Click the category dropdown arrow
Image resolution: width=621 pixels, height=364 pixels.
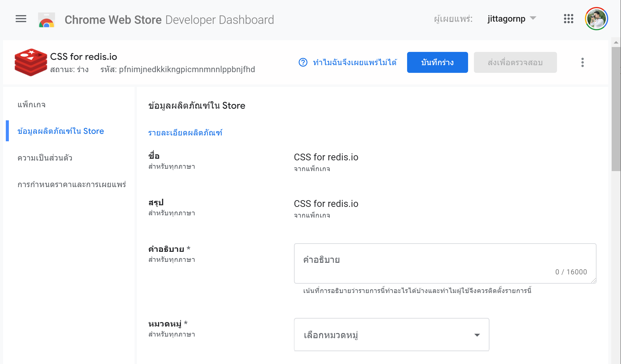(x=477, y=335)
